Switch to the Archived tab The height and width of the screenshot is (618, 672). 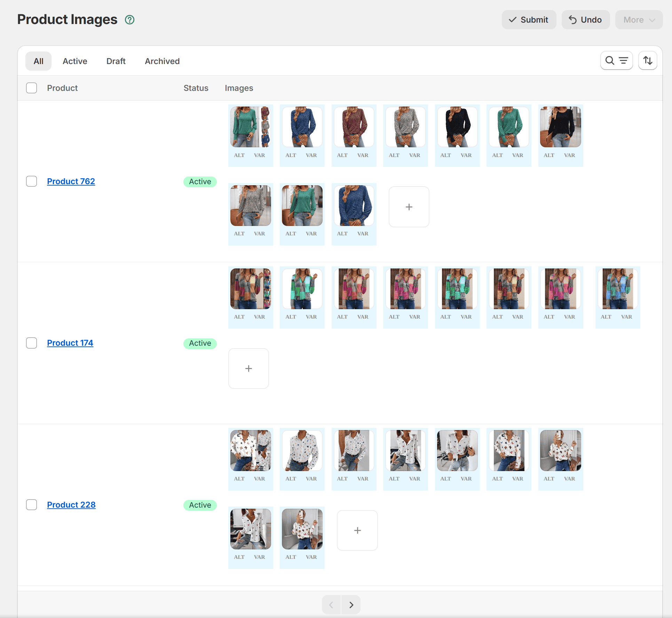(162, 61)
